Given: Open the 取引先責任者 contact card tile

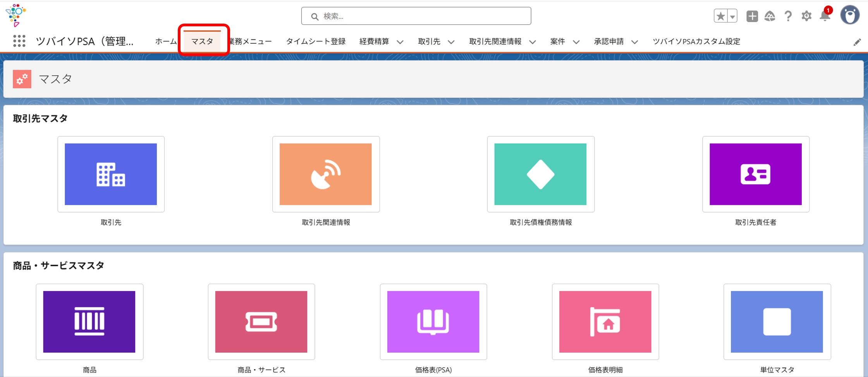Looking at the screenshot, I should pos(756,174).
